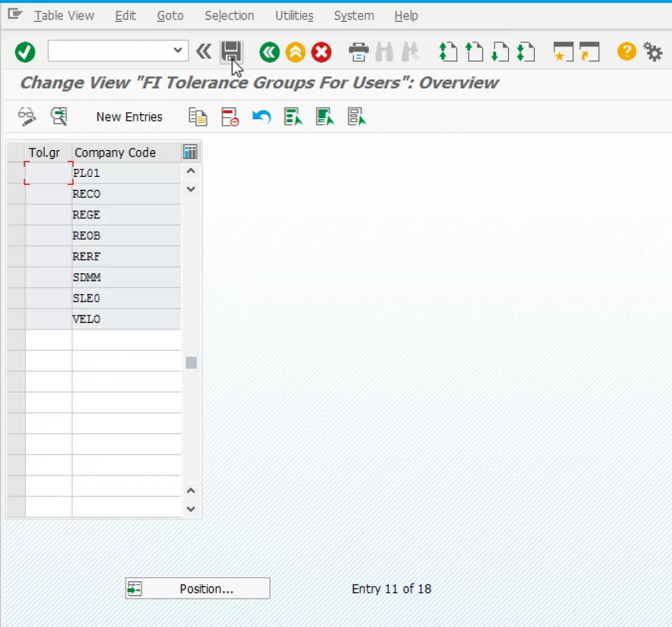The width and height of the screenshot is (672, 627).
Task: Click table scroll up arrow at top
Action: click(191, 171)
